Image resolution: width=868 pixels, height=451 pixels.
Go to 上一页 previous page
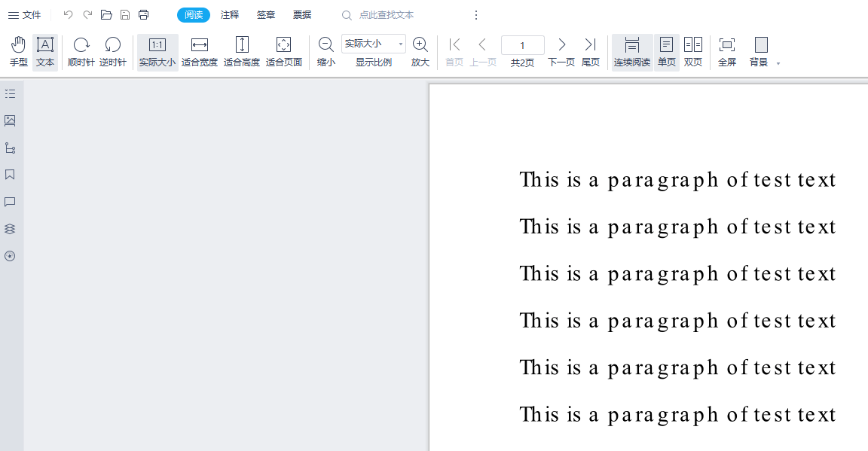(483, 52)
